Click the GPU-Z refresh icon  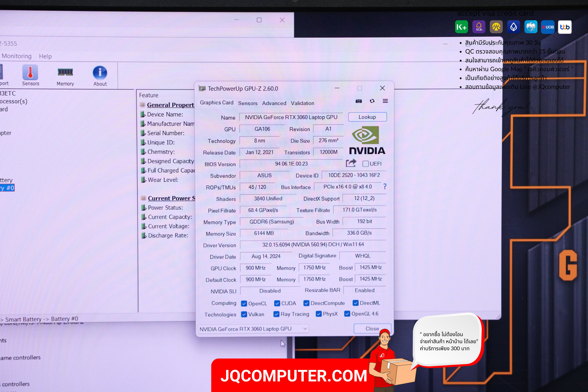tap(372, 101)
